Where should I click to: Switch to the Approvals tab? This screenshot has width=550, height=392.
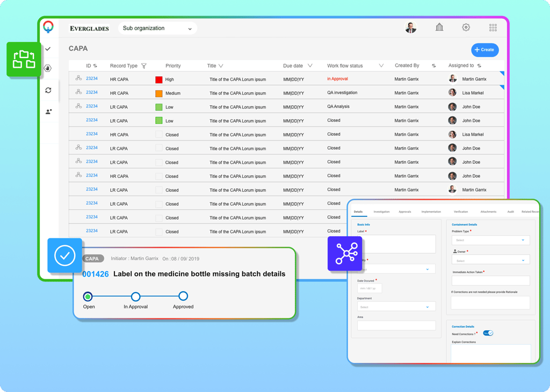click(x=405, y=212)
